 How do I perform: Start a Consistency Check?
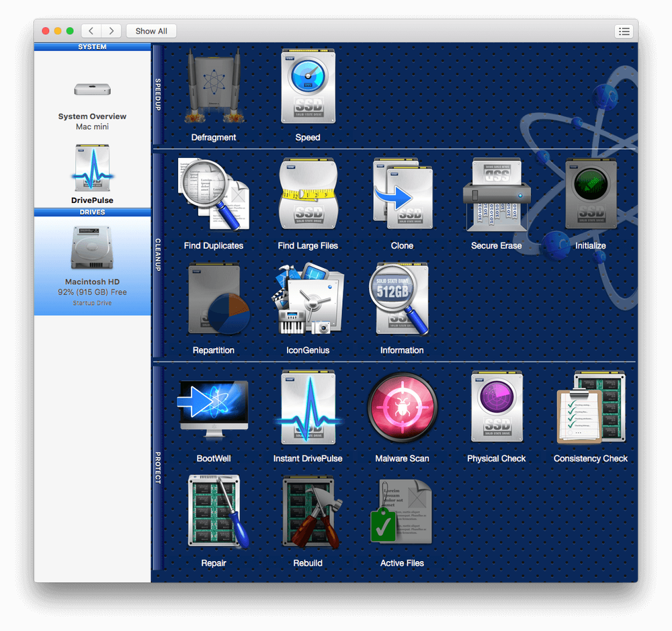coord(590,406)
